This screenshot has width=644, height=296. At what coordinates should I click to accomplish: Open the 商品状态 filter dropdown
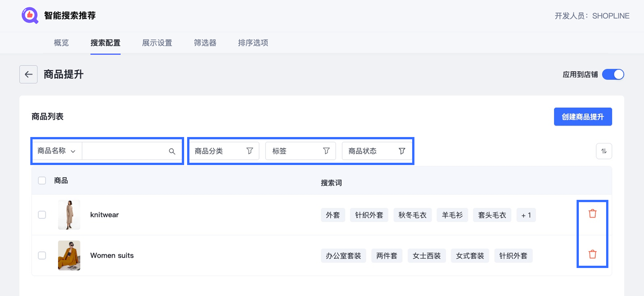coord(377,151)
